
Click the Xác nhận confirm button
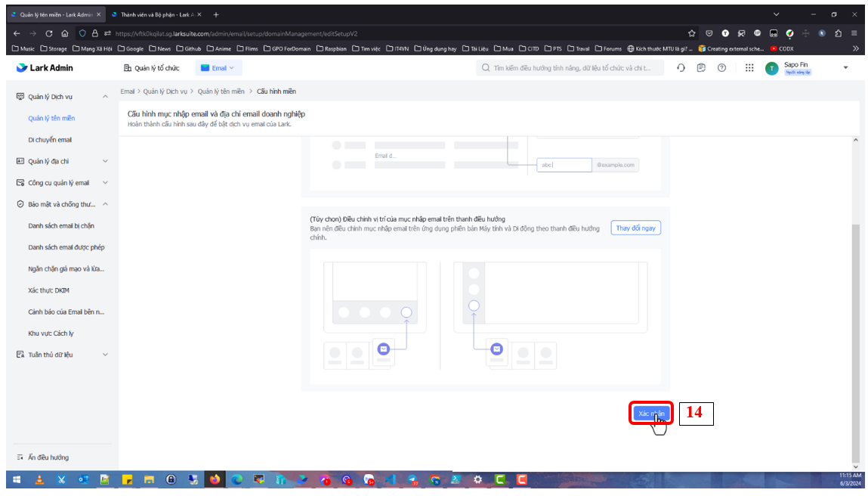651,414
